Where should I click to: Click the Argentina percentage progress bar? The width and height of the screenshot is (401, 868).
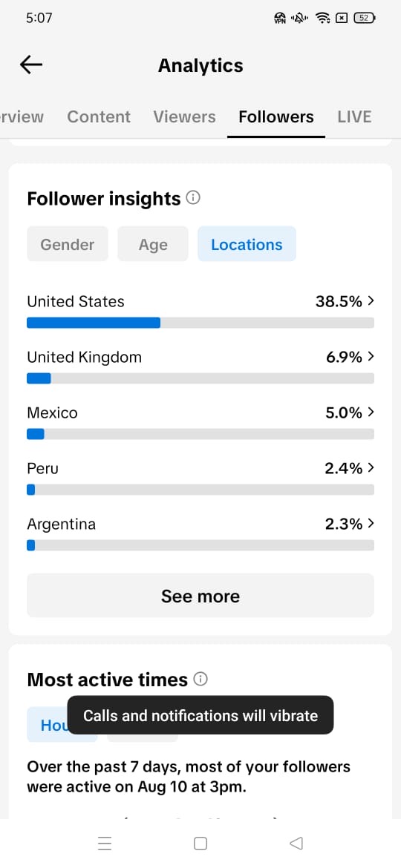200,545
